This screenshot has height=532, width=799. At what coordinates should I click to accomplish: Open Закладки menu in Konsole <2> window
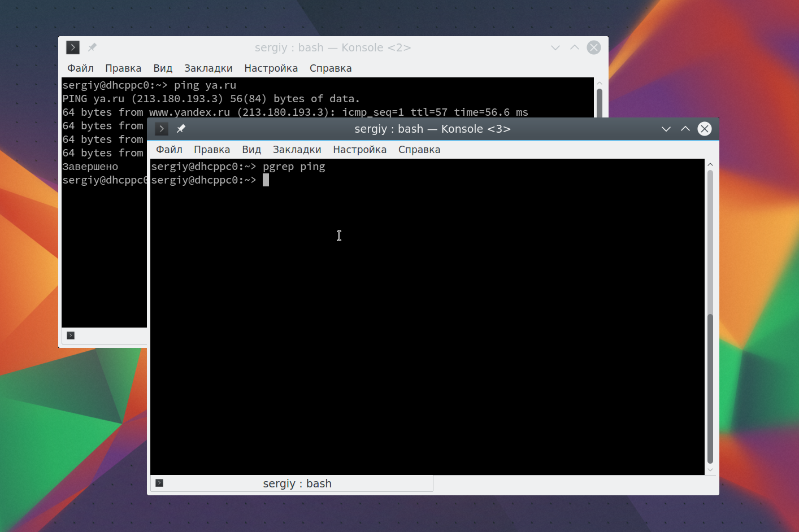pyautogui.click(x=208, y=68)
